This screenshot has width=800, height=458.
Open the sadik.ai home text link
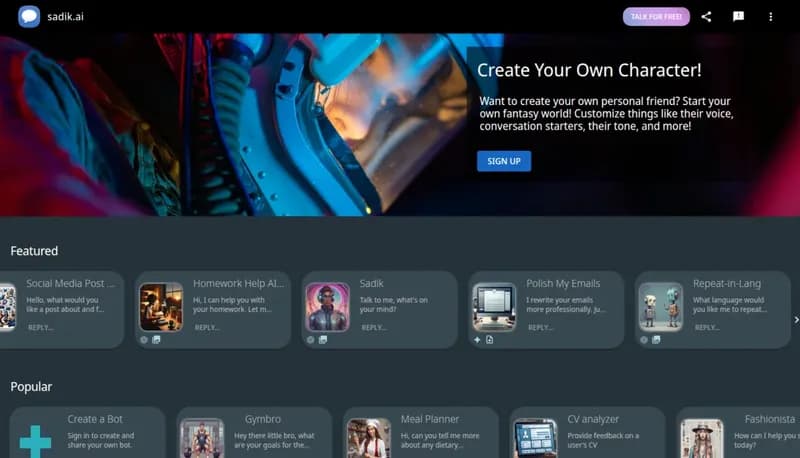tap(65, 16)
